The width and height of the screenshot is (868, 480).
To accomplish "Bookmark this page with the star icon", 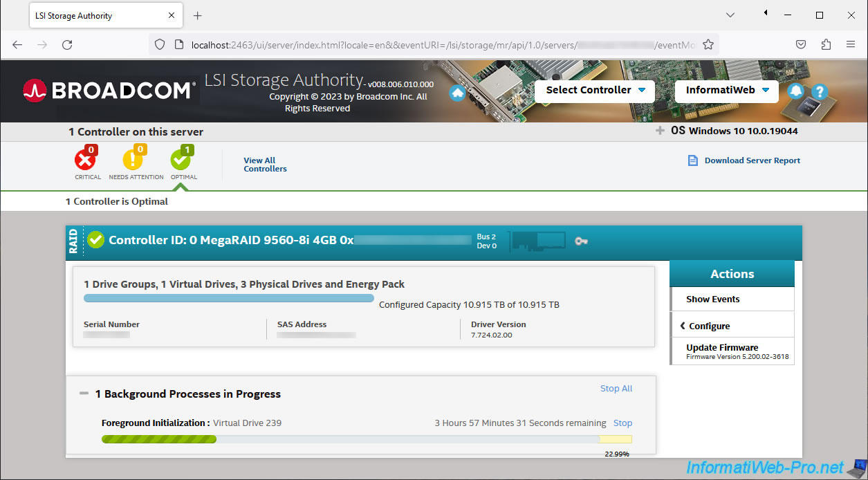I will [708, 44].
